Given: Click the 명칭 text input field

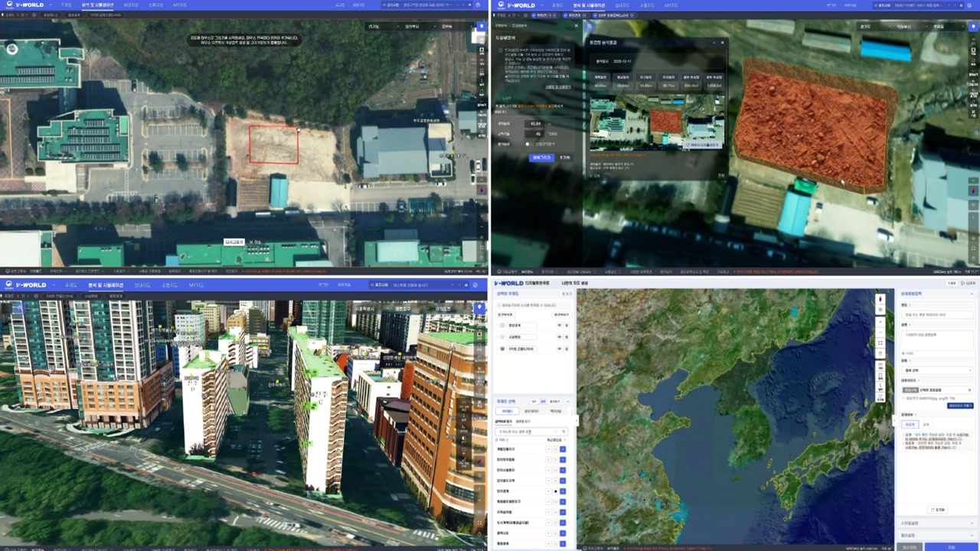Looking at the screenshot, I should click(937, 315).
